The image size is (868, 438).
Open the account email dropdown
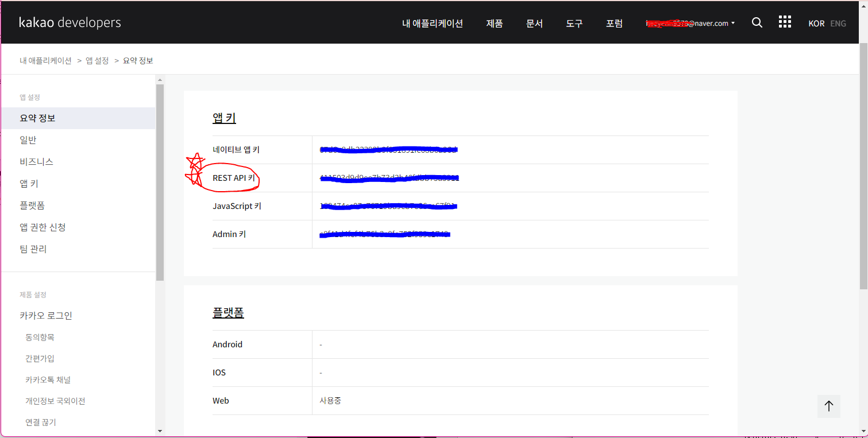tap(690, 24)
